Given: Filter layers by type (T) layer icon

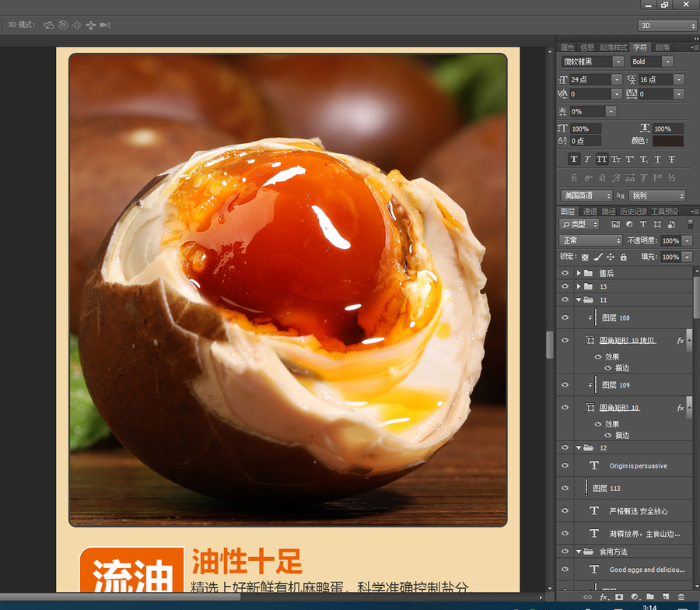Looking at the screenshot, I should point(643,224).
